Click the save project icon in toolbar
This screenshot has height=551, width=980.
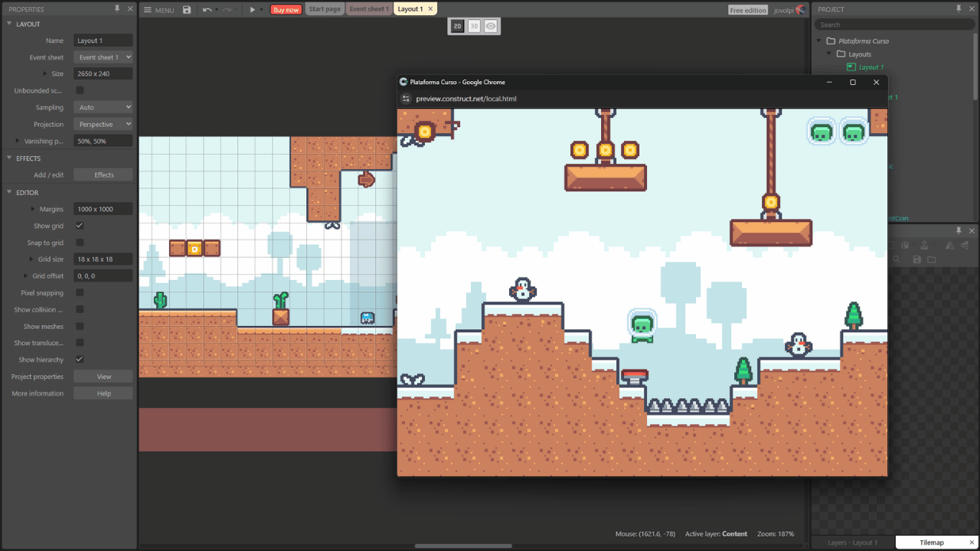click(x=187, y=10)
